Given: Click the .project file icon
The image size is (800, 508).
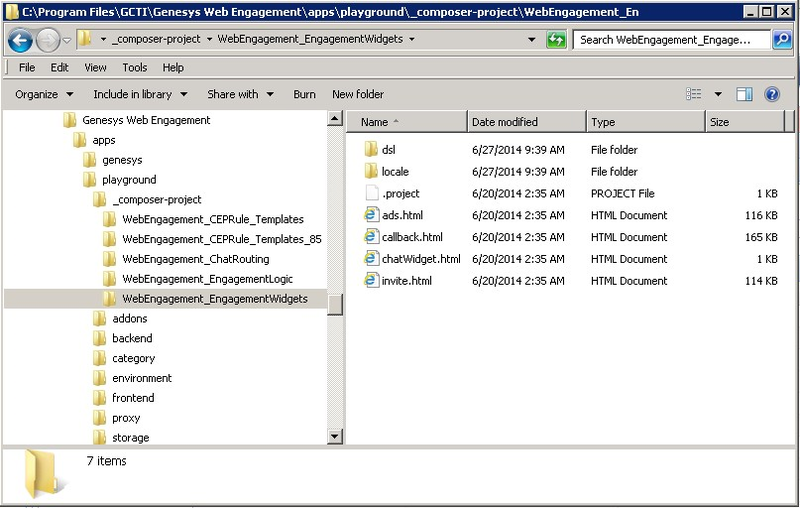Looking at the screenshot, I should point(372,193).
